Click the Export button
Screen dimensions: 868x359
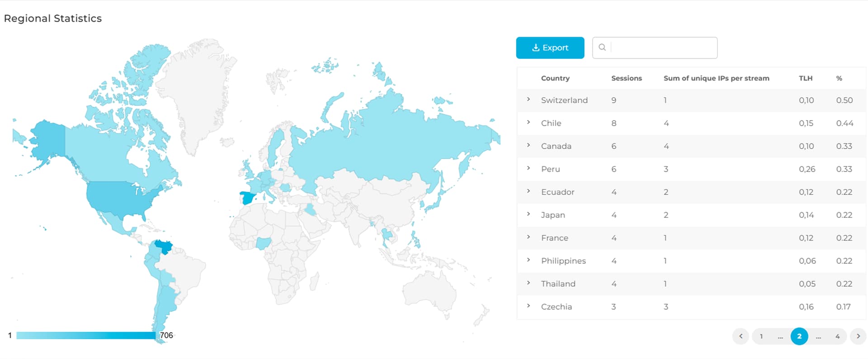click(550, 48)
